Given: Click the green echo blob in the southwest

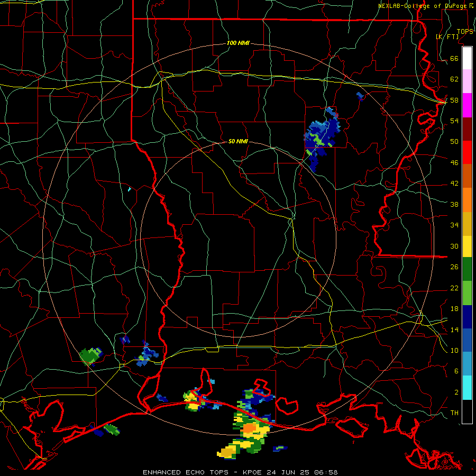Looking at the screenshot, I should (x=90, y=356).
